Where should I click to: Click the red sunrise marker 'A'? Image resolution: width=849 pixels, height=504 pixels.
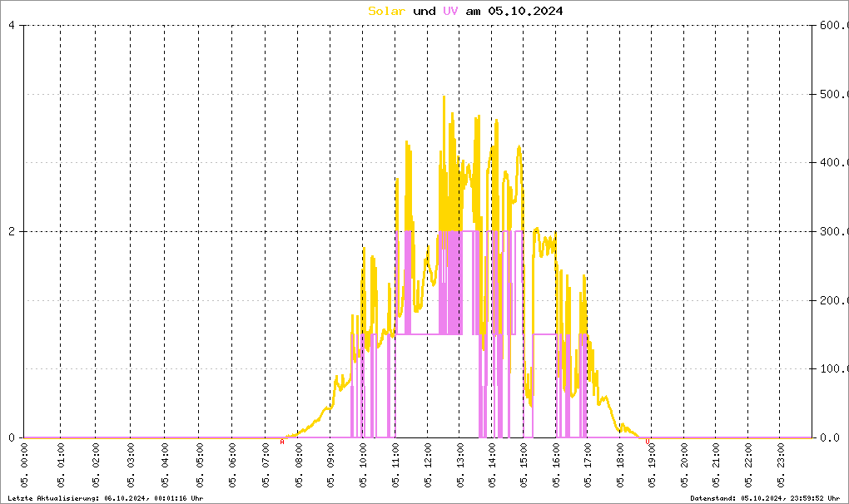pos(282,442)
